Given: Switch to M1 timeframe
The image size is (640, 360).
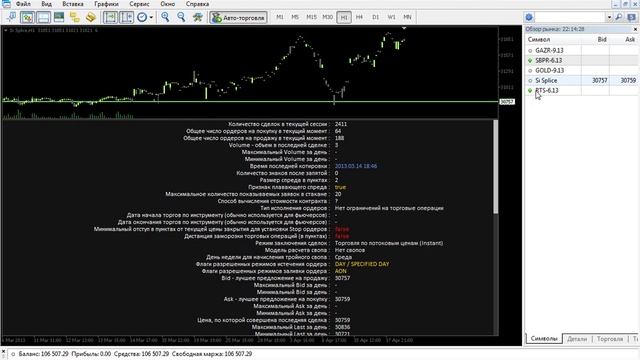Looking at the screenshot, I should (280, 17).
